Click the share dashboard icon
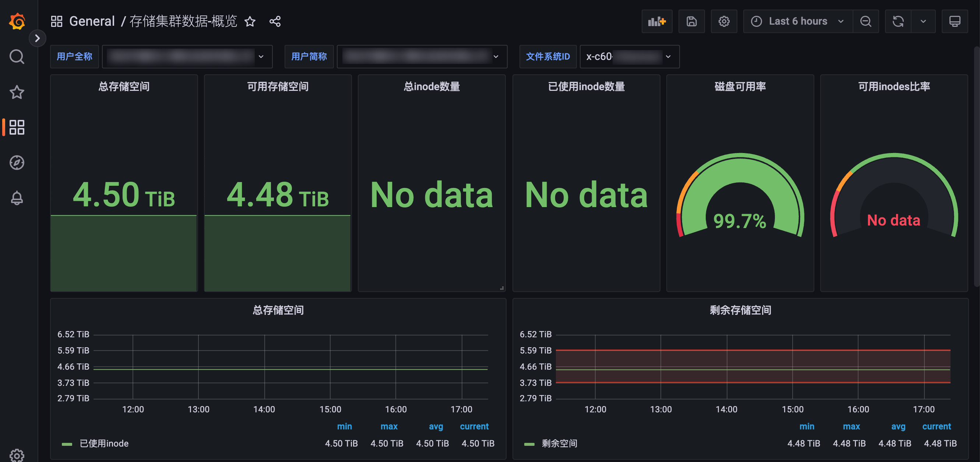 (x=275, y=21)
